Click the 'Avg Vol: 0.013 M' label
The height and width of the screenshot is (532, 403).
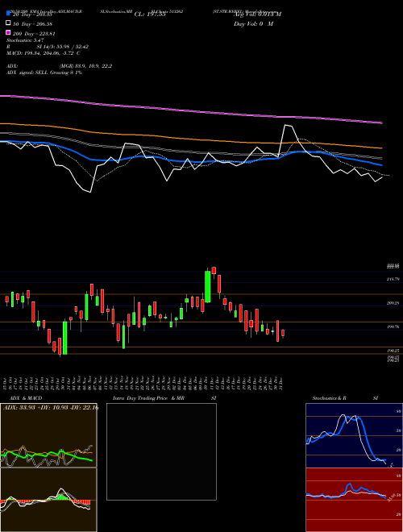(x=257, y=15)
